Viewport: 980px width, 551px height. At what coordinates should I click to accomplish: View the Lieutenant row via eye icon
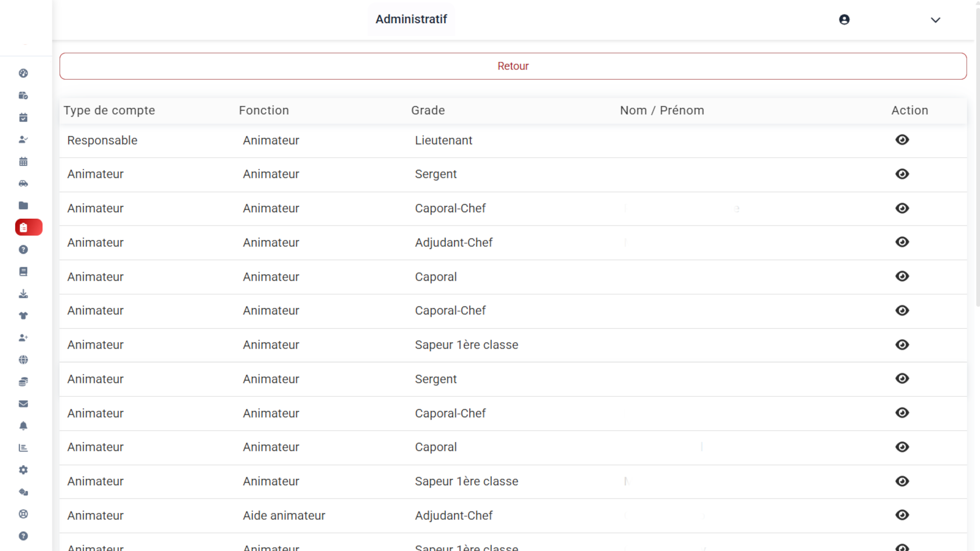[902, 140]
